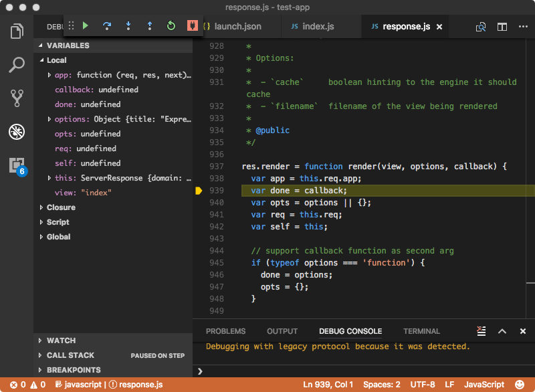This screenshot has width=535, height=392.
Task: Change encoding via UTF-8 status item
Action: click(x=423, y=385)
